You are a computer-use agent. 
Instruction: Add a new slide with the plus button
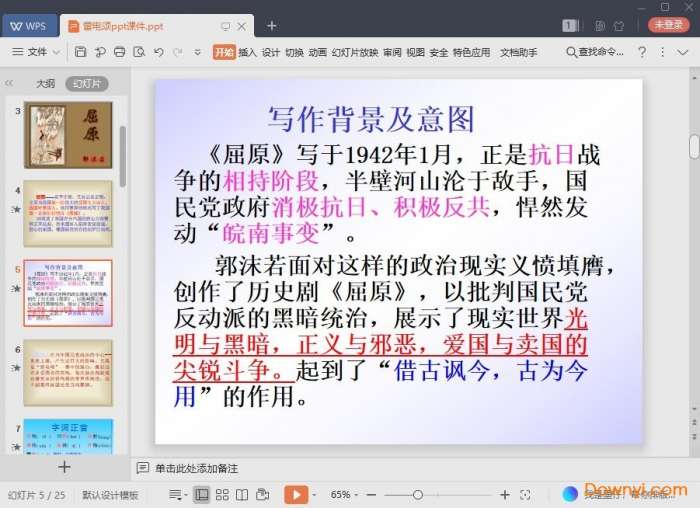(x=64, y=467)
